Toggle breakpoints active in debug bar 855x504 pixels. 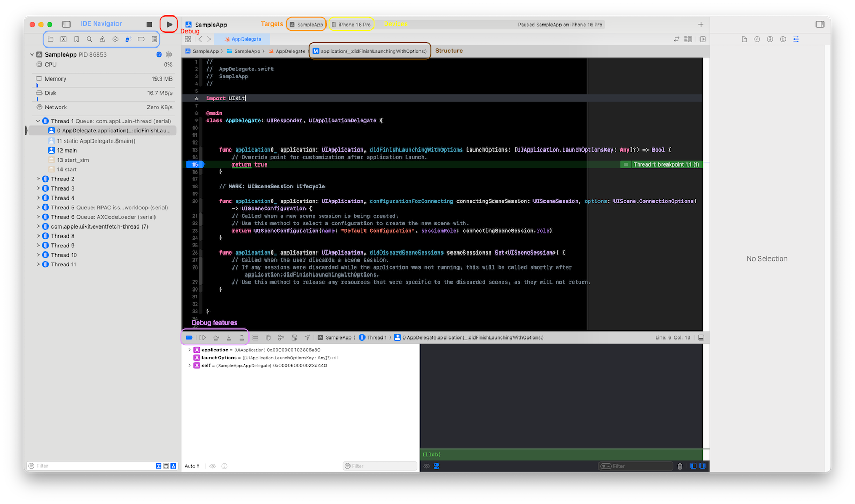[x=189, y=337]
